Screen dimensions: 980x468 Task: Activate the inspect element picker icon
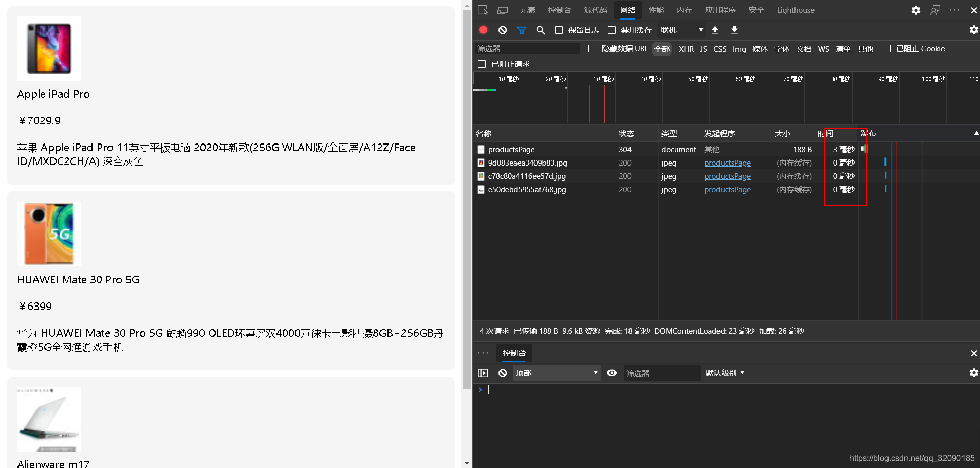click(483, 10)
